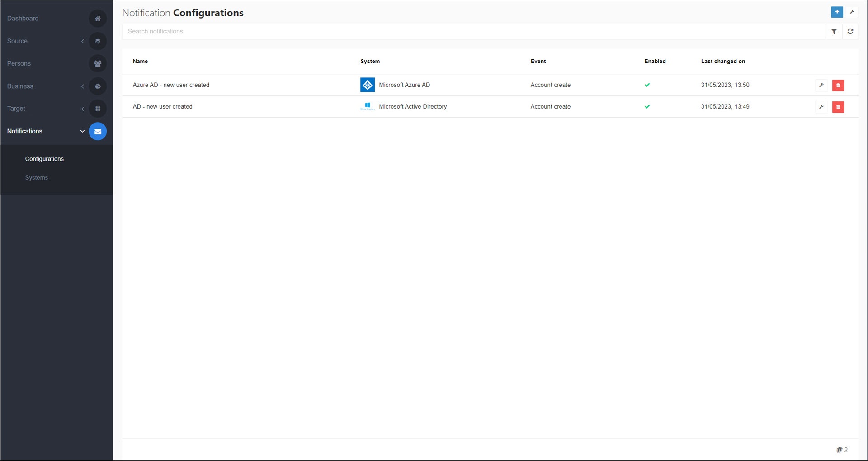This screenshot has width=868, height=461.
Task: Click the Persons group icon
Action: [x=98, y=64]
